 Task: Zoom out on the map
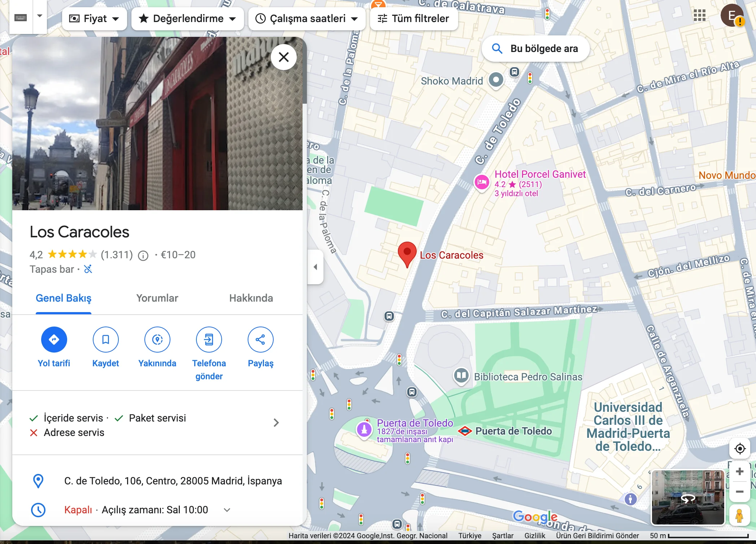coord(740,492)
